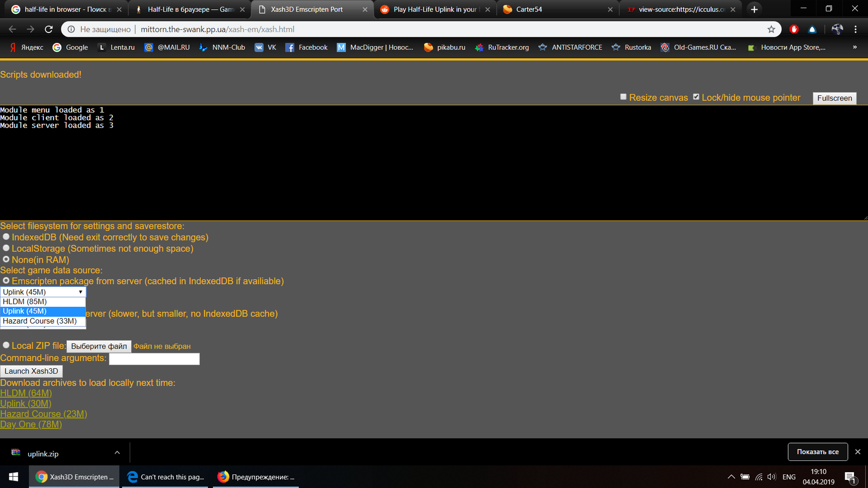The height and width of the screenshot is (488, 868).
Task: Click Показать все downloads button
Action: (818, 452)
